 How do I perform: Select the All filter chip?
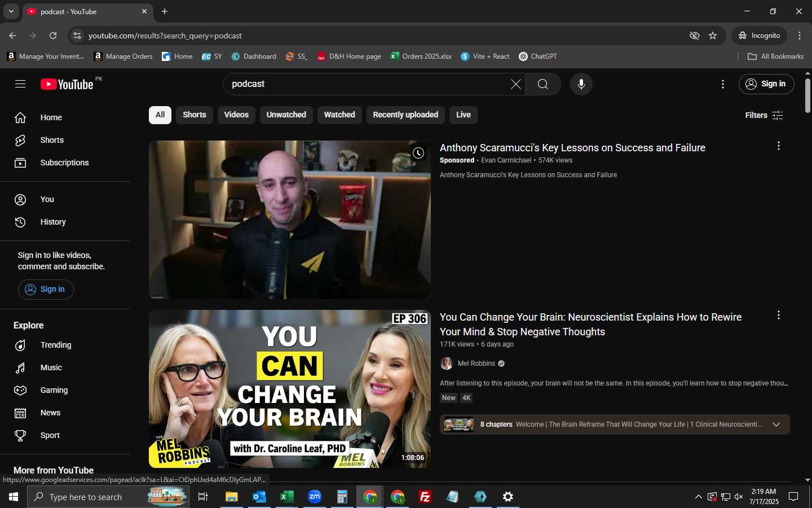pos(160,115)
